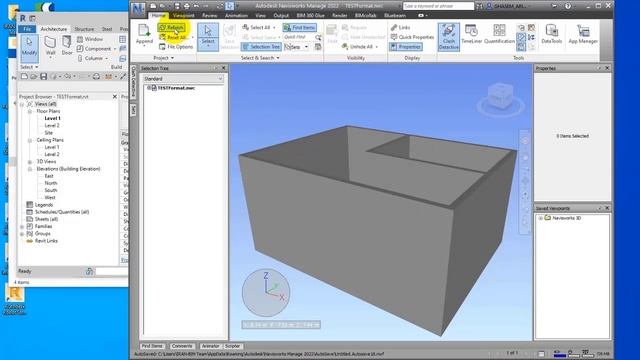
Task: Click the Column tool in Revit
Action: click(x=93, y=58)
